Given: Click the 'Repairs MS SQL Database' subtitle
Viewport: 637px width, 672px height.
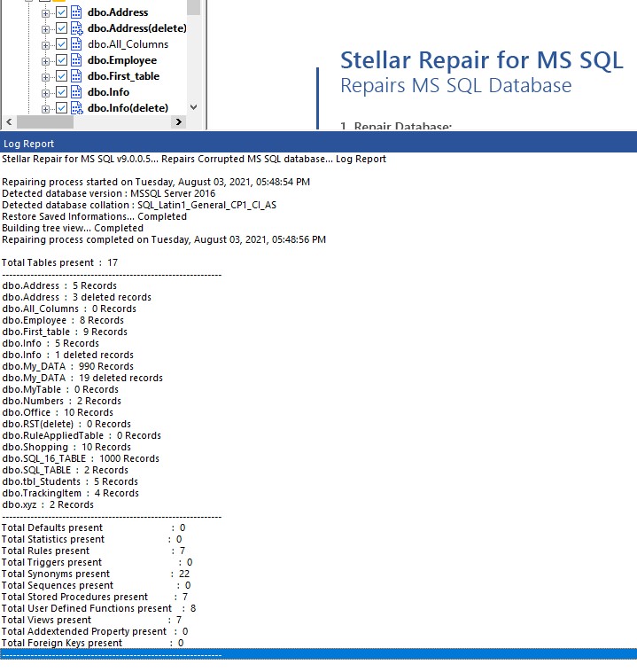Looking at the screenshot, I should tap(456, 85).
